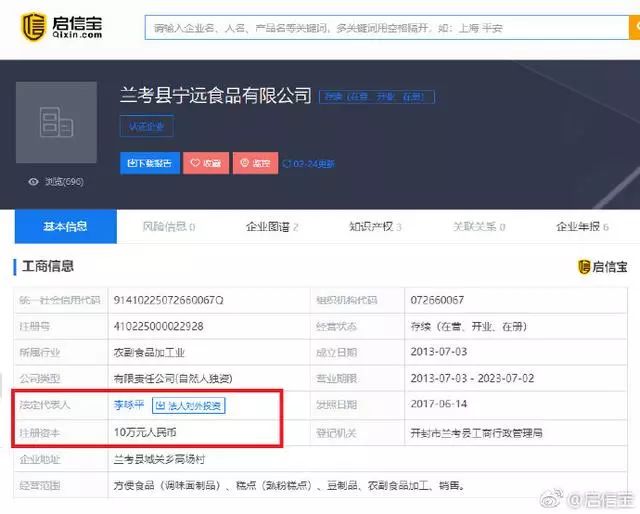Click 开封市兰考县工商行政管理局 registration authority
Image resolution: width=640 pixels, height=514 pixels.
[x=476, y=433]
